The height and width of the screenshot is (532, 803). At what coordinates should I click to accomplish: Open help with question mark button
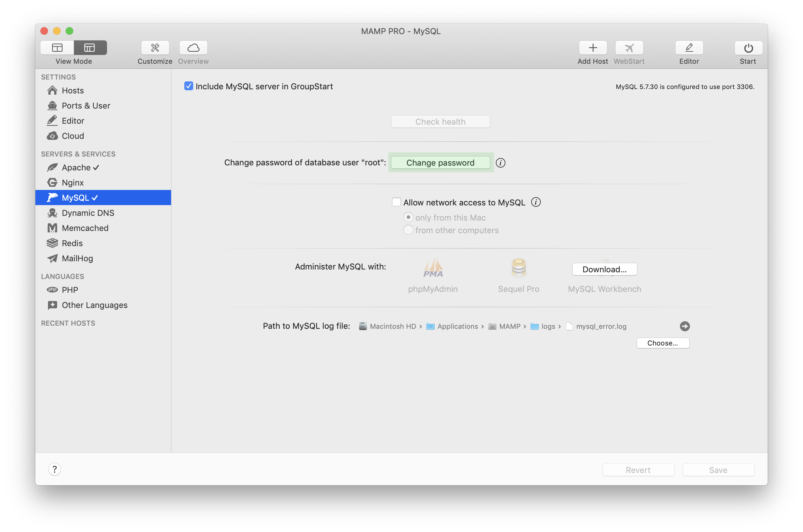point(54,469)
